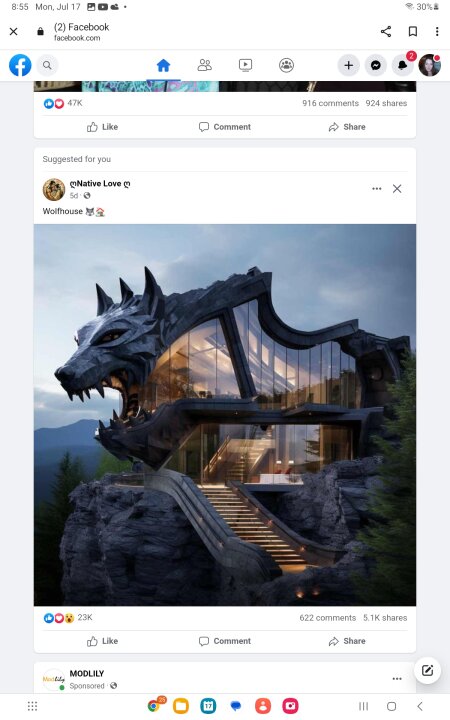Hide the Native Love suggested post
450x720 pixels.
[397, 189]
